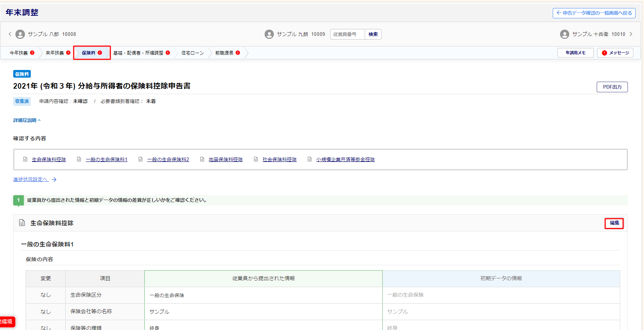Go to previous employee with left chevron

point(10,34)
